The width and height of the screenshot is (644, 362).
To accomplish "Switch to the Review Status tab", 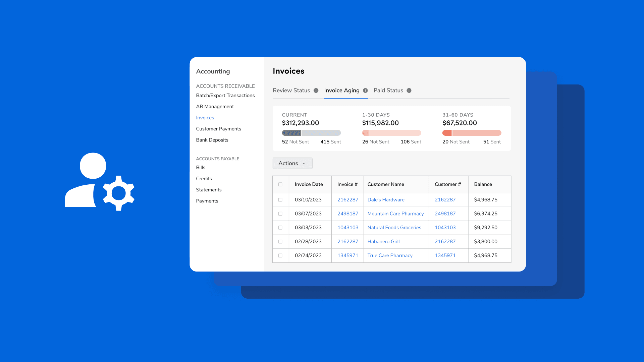I will (x=291, y=90).
